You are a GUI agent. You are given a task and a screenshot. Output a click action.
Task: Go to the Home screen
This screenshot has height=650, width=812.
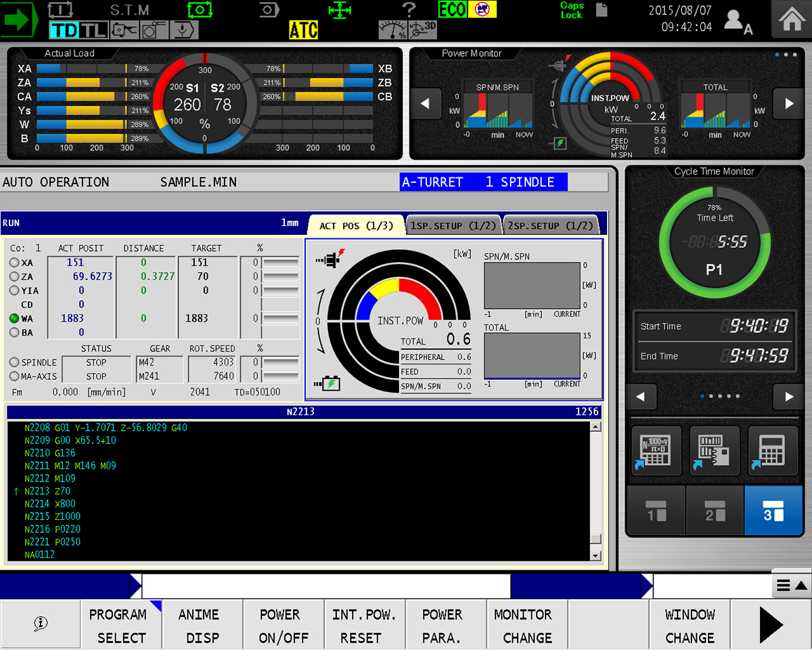pyautogui.click(x=791, y=19)
